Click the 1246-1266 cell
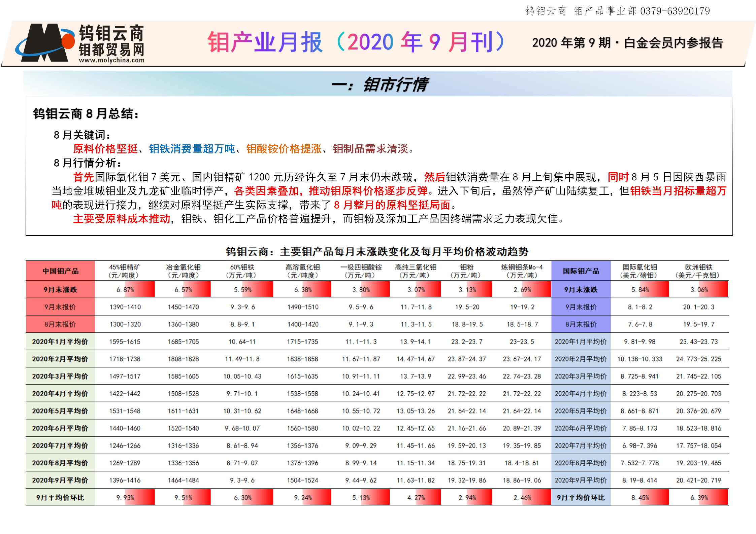 (x=125, y=446)
